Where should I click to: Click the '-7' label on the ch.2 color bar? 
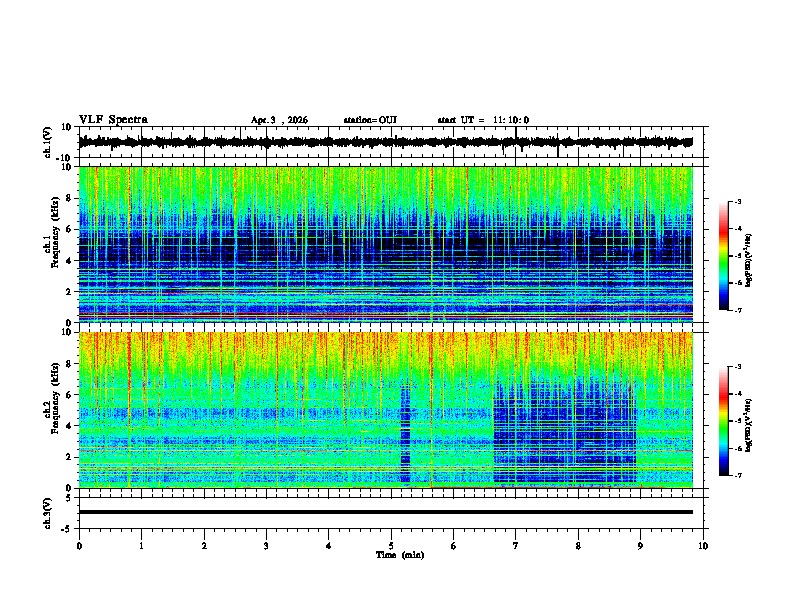coord(738,475)
